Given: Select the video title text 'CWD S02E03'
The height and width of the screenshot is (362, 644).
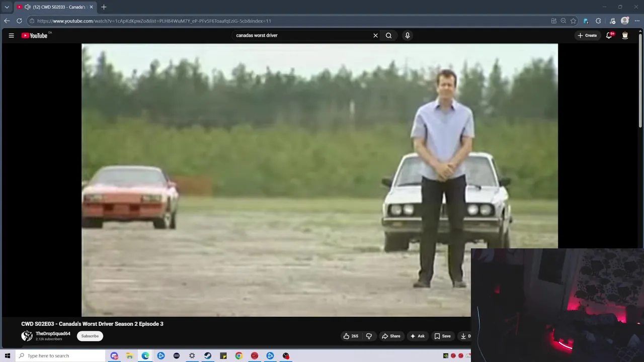Looking at the screenshot, I should pos(37,324).
